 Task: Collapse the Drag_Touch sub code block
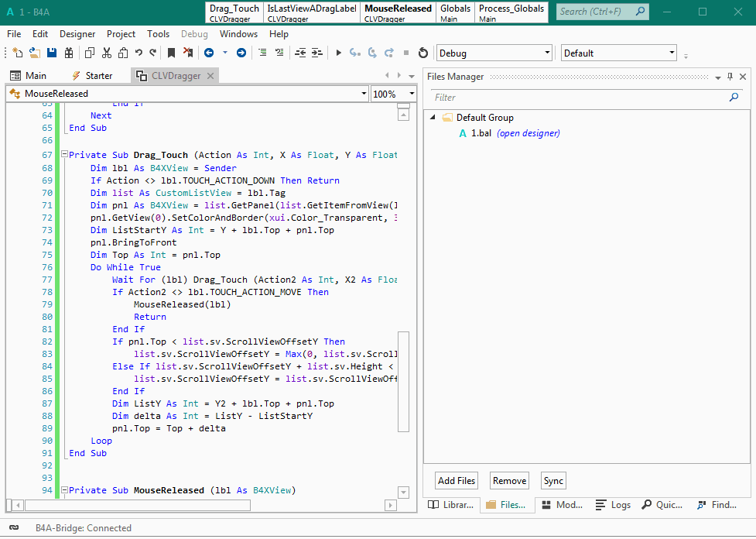coord(64,155)
